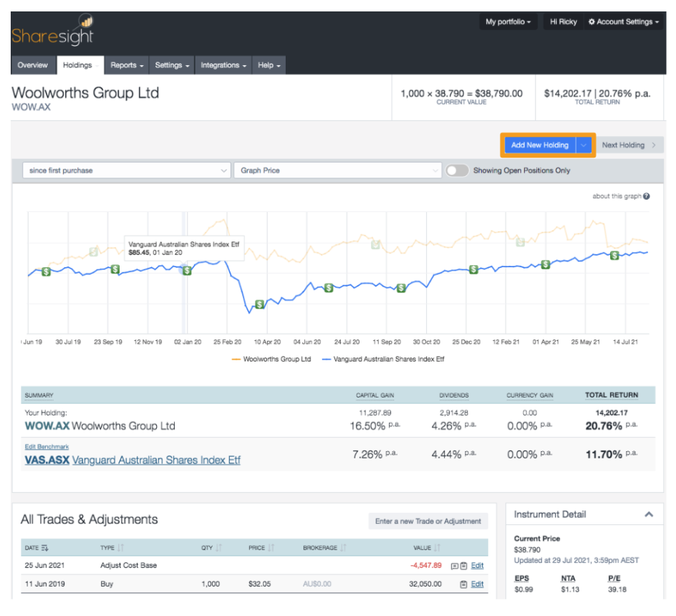The image size is (676, 616).
Task: Click the blue-line dollar marker near 10 Apr 20
Action: [x=259, y=304]
